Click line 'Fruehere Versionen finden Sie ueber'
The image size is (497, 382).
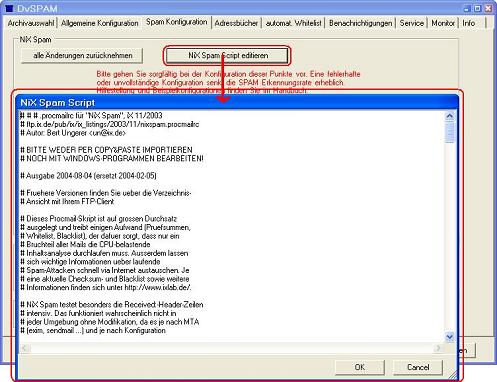(106, 193)
